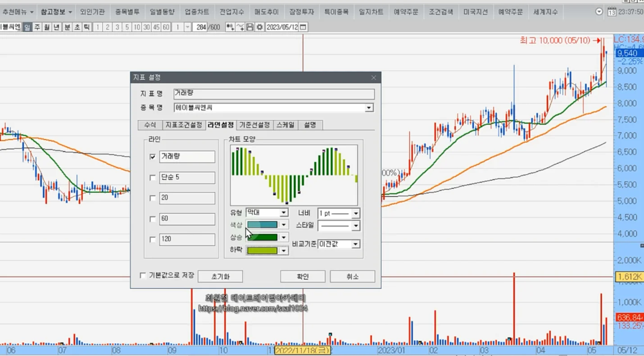Open the 종목명 dropdown list
The width and height of the screenshot is (644, 356).
tap(369, 108)
